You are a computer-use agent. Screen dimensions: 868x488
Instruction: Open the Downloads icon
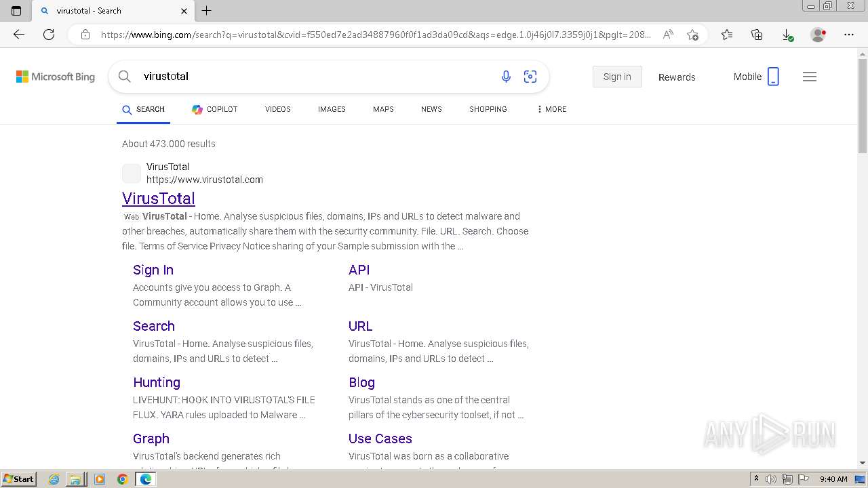point(787,35)
